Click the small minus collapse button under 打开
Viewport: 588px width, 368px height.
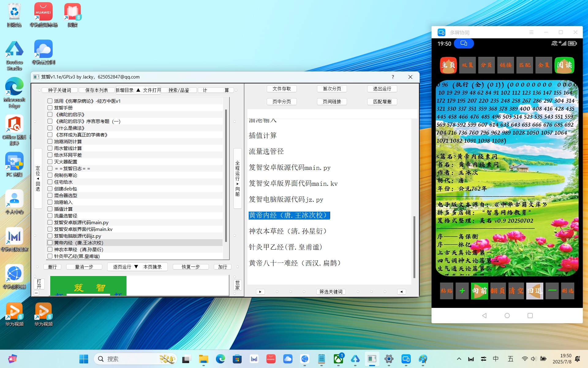[x=36, y=293]
